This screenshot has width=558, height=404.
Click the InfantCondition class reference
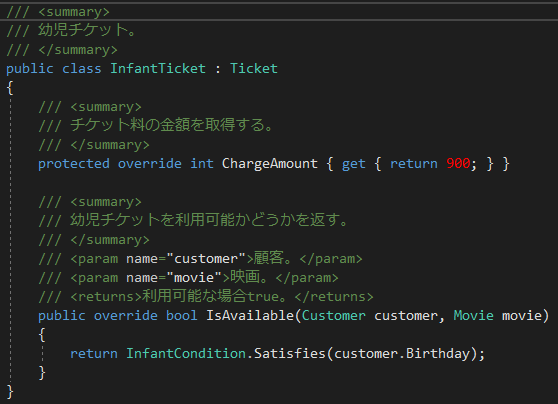pos(186,353)
